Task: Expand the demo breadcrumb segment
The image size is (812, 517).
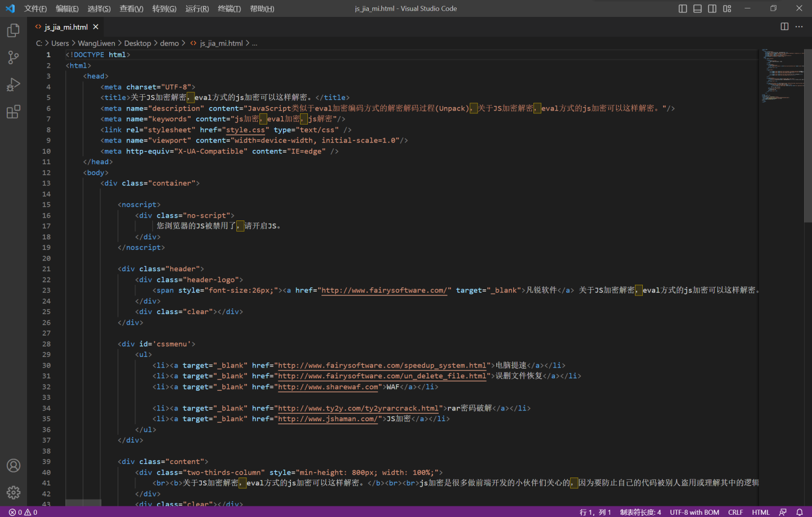Action: click(169, 43)
